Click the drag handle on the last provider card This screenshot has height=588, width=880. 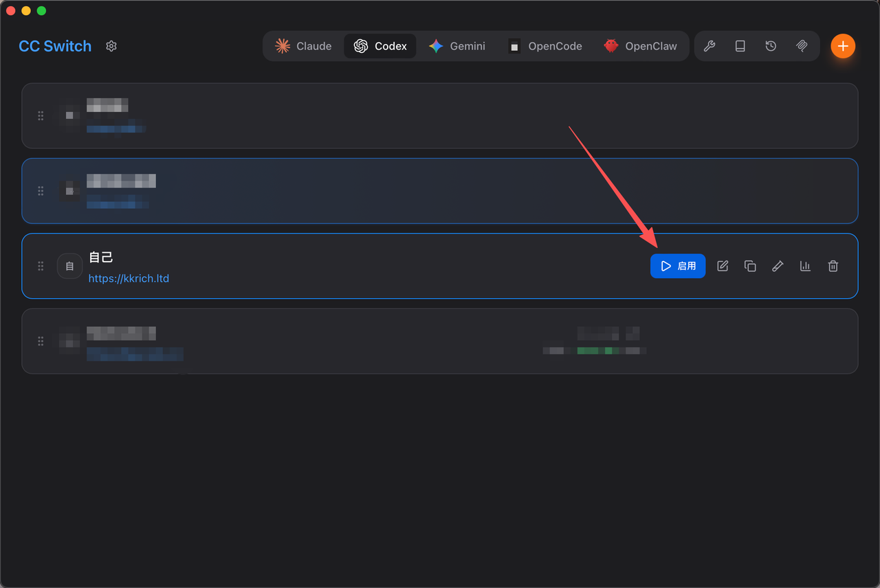click(41, 341)
